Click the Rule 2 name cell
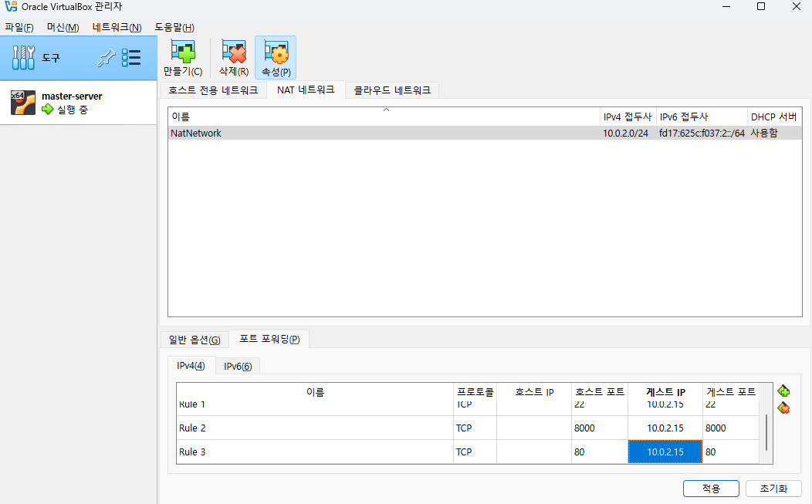Image resolution: width=812 pixels, height=504 pixels. [315, 428]
